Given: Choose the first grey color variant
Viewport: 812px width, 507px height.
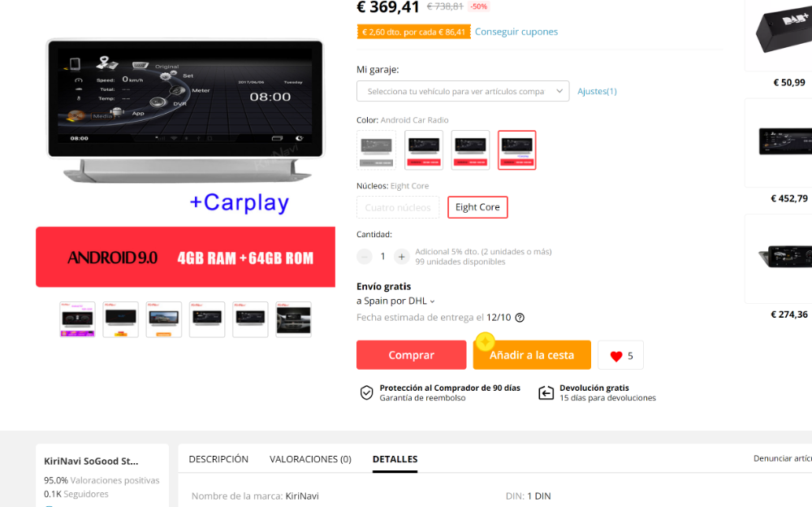Looking at the screenshot, I should coord(377,149).
